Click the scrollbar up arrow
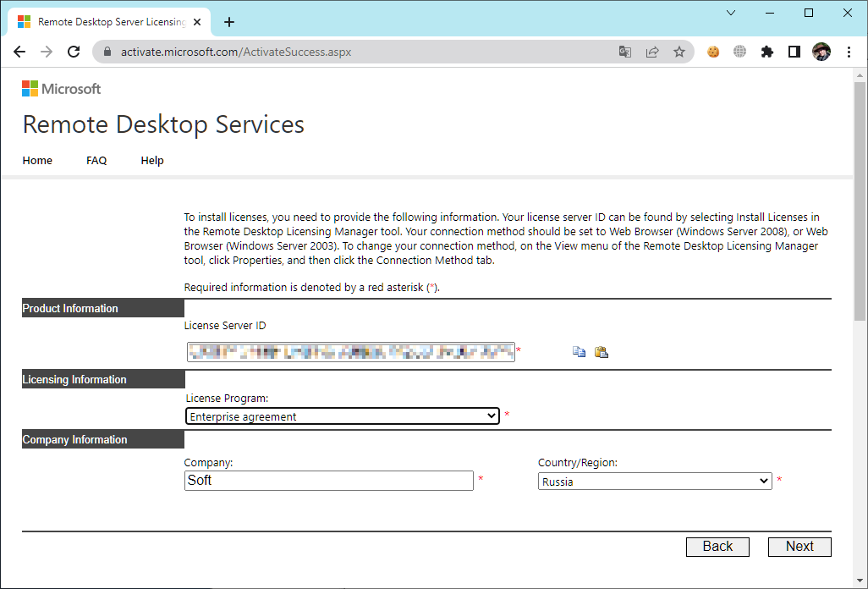The image size is (868, 589). coord(860,74)
